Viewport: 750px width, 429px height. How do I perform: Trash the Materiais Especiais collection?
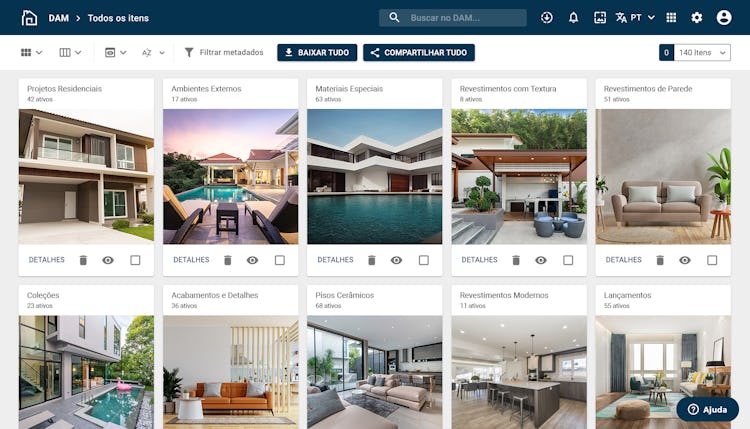coord(372,260)
